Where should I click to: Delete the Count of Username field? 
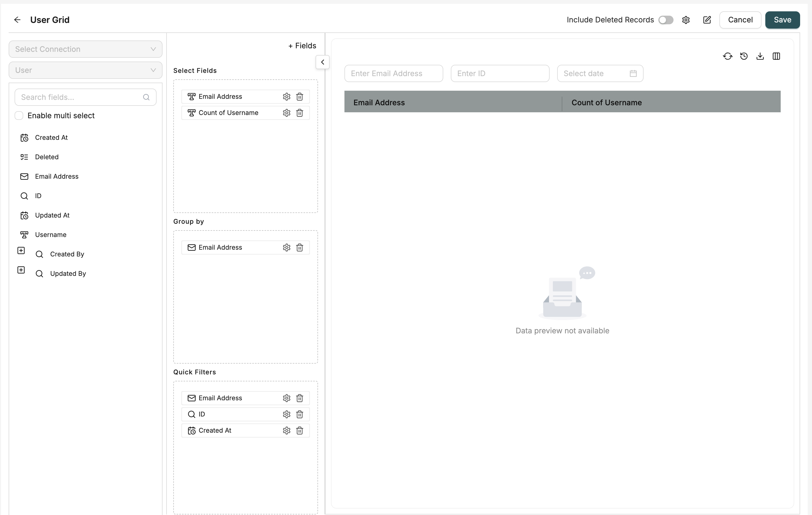[x=300, y=113]
